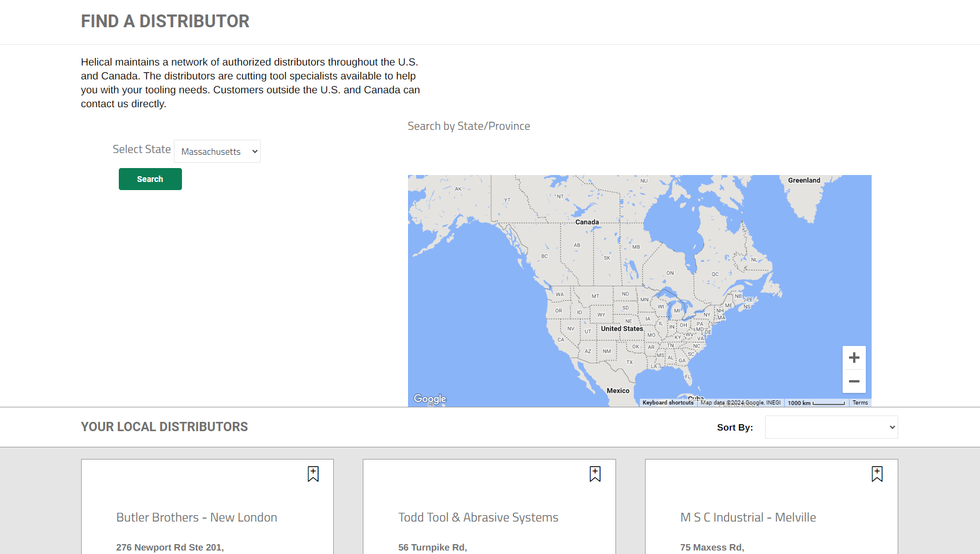Click the Canada label on the map
The height and width of the screenshot is (554, 980).
587,222
